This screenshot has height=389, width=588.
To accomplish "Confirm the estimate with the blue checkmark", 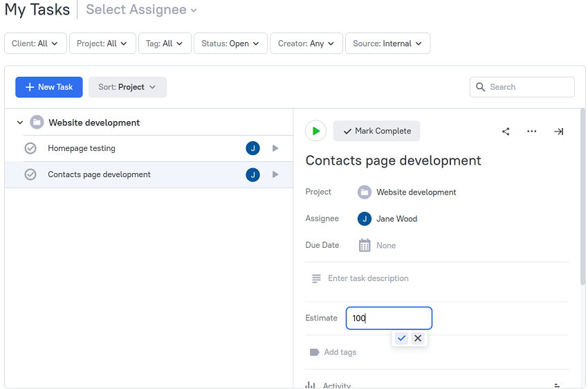I will (x=401, y=338).
